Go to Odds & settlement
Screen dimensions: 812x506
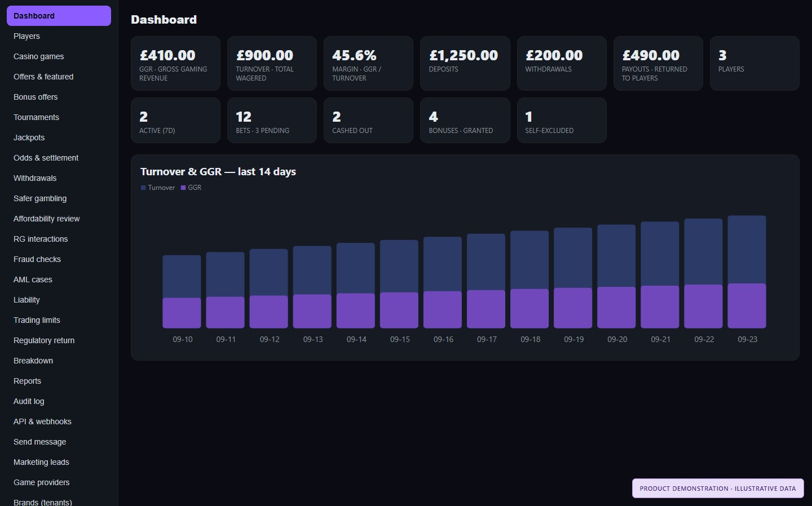tap(59, 158)
